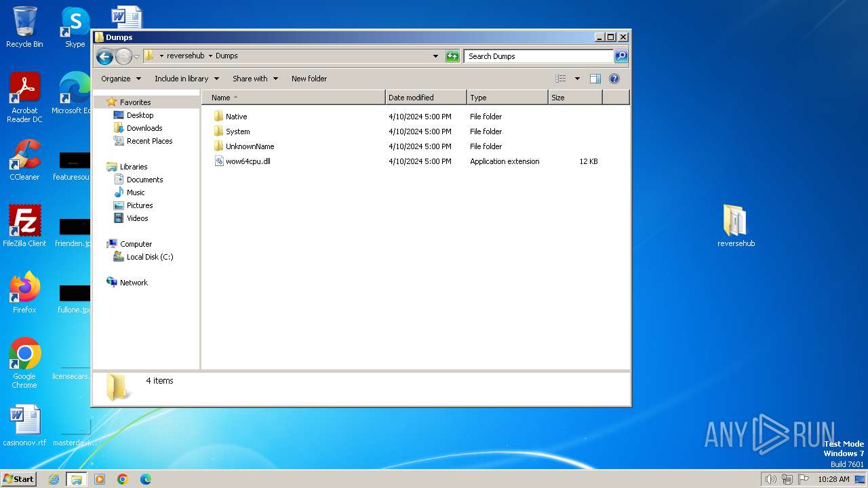Open Recent Places in Favorites
This screenshot has width=868, height=488.
point(149,141)
